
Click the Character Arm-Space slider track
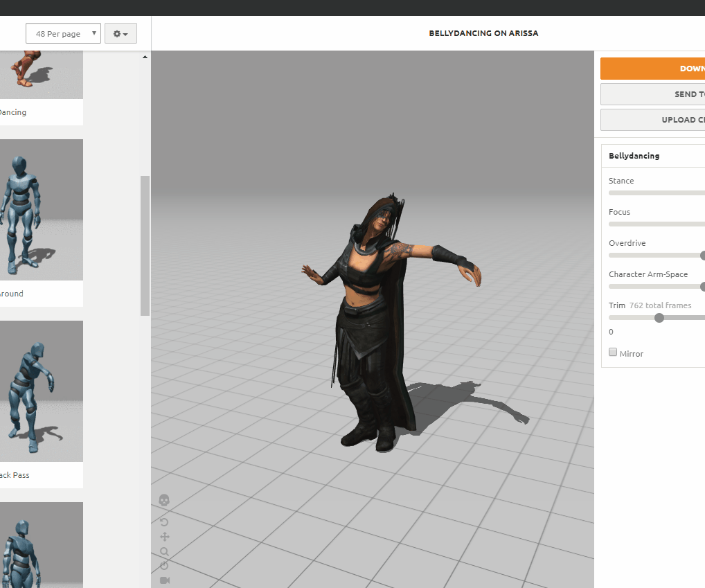pos(654,287)
